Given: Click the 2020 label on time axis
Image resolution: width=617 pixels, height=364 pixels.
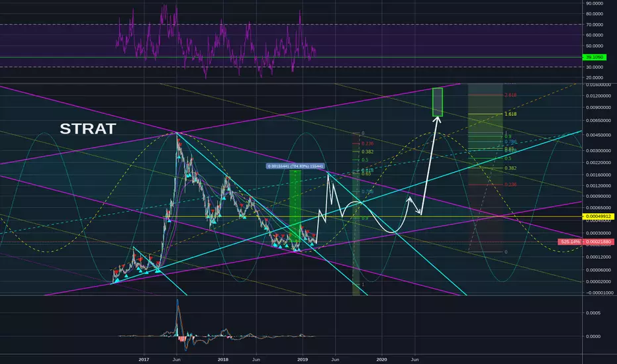Looking at the screenshot, I should 382,359.
